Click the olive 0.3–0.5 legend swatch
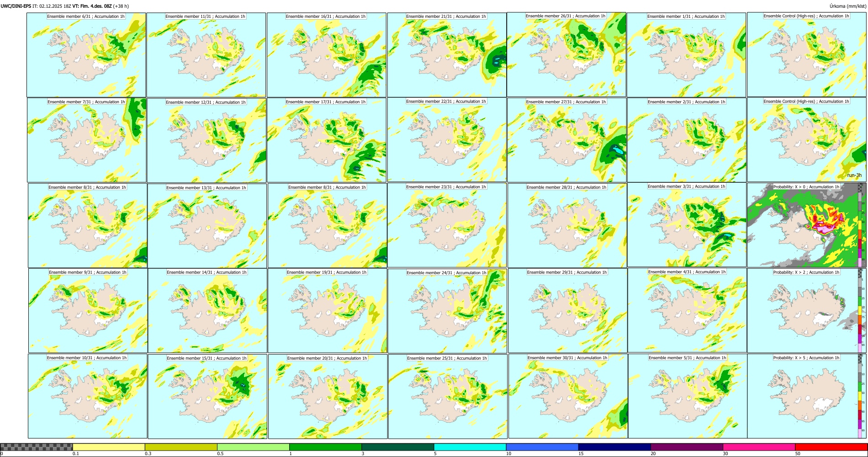The width and height of the screenshot is (868, 457). pyautogui.click(x=181, y=447)
